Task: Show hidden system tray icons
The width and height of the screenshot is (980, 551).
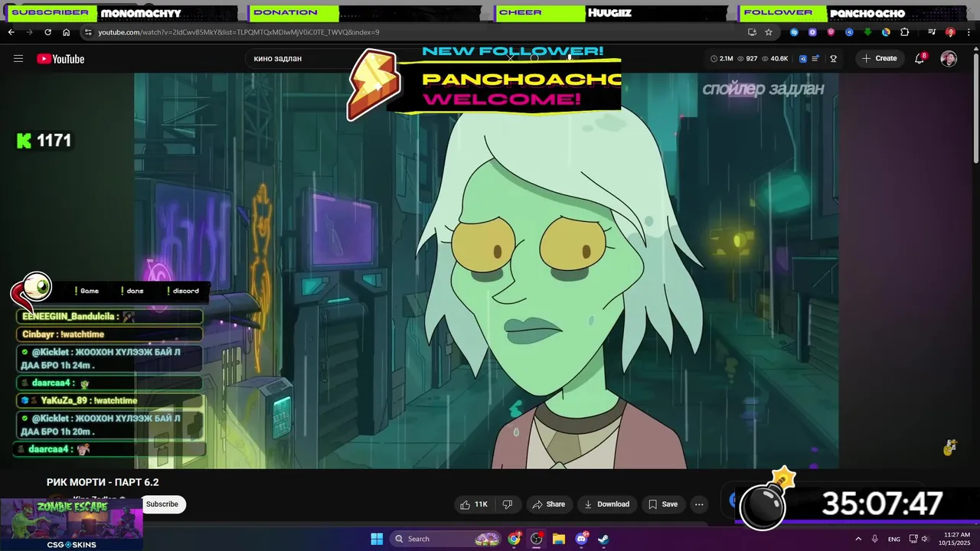Action: 857,539
